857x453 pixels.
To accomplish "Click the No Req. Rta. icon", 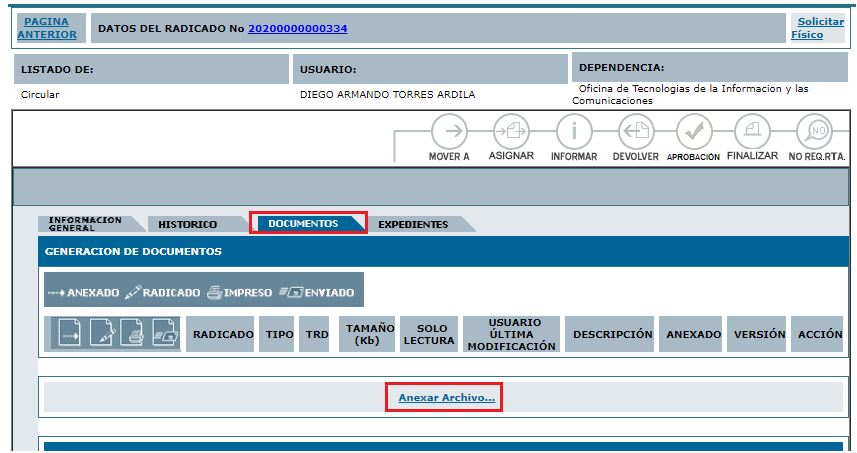I will [x=816, y=132].
